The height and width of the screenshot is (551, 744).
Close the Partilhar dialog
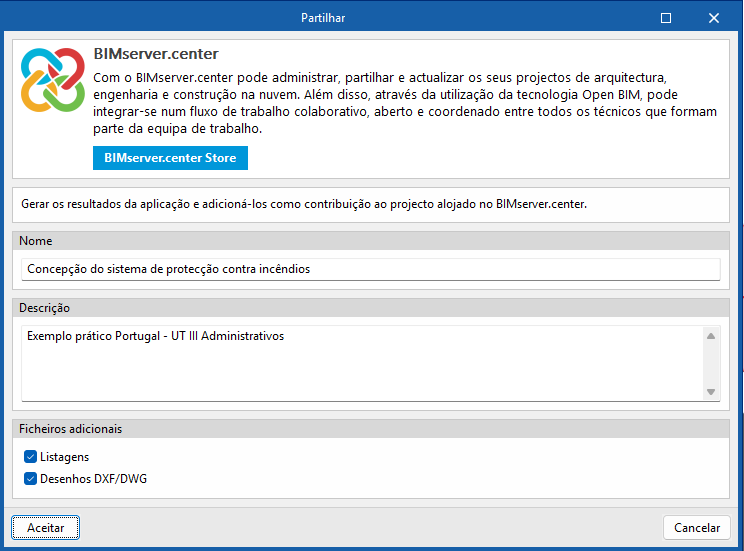(x=713, y=18)
